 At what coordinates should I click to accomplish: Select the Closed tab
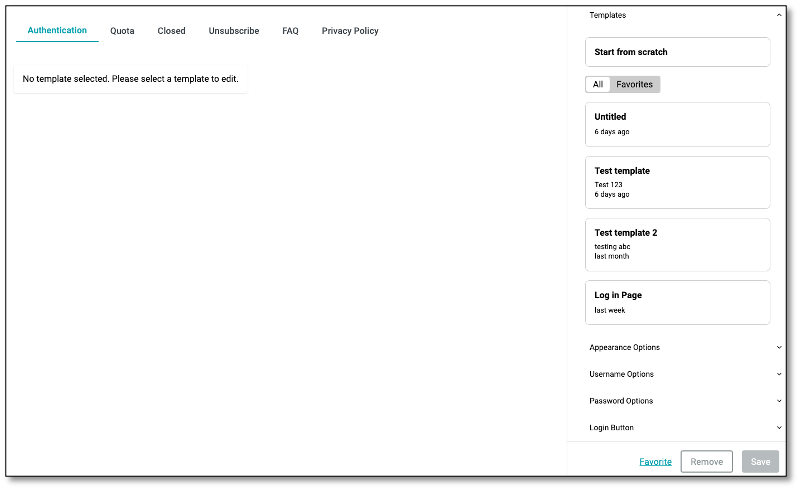point(171,31)
